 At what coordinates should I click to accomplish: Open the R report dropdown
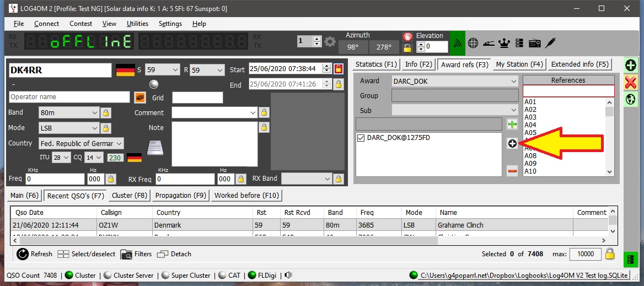coord(220,70)
